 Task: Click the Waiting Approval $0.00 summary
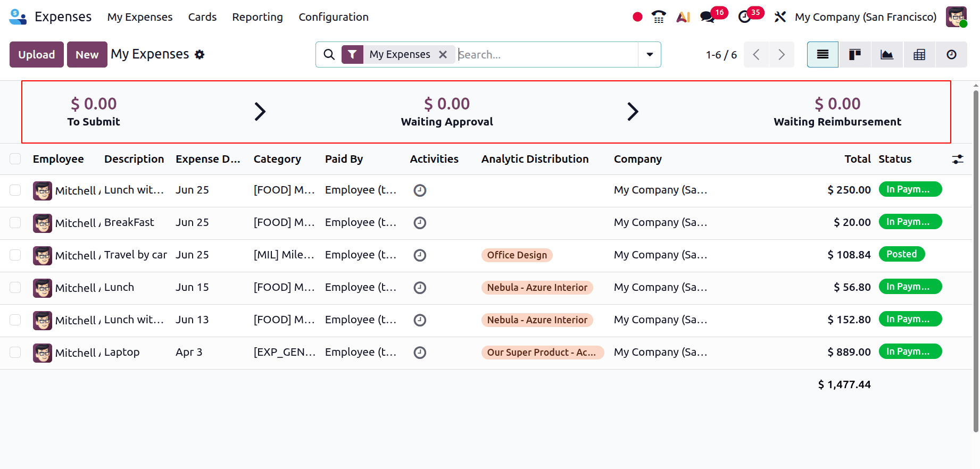click(447, 112)
